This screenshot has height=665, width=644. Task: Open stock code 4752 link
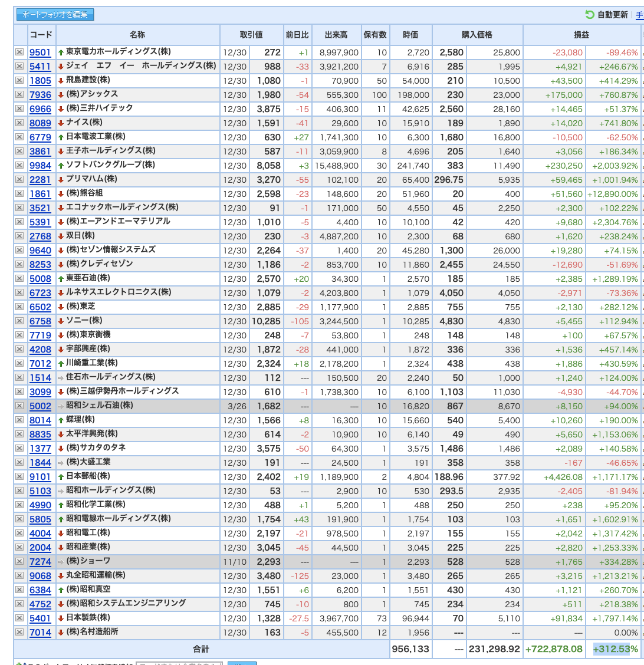point(40,604)
